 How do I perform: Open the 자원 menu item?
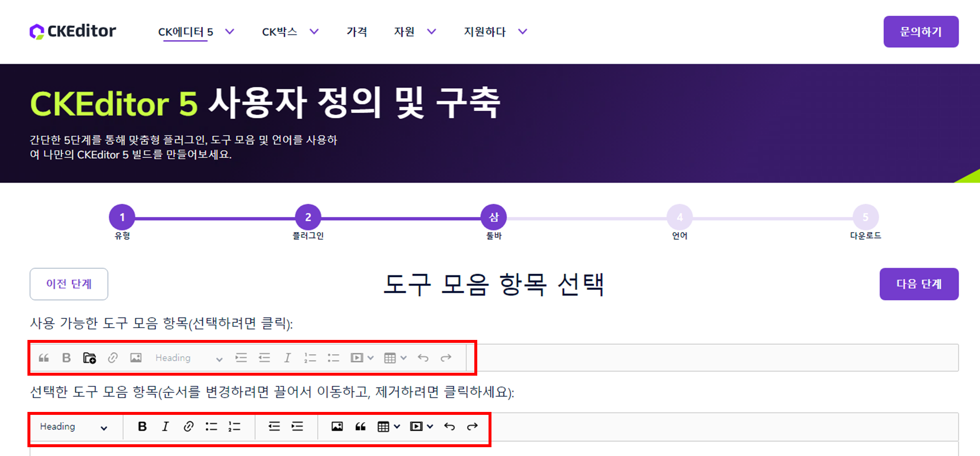pos(405,32)
